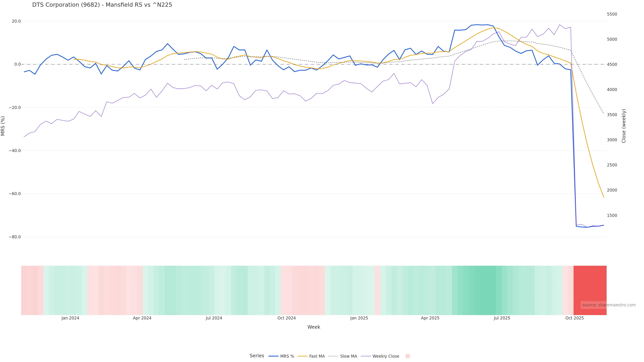Click the pink swatch in the legend
Image resolution: width=644 pixels, height=362 pixels.
click(x=408, y=356)
